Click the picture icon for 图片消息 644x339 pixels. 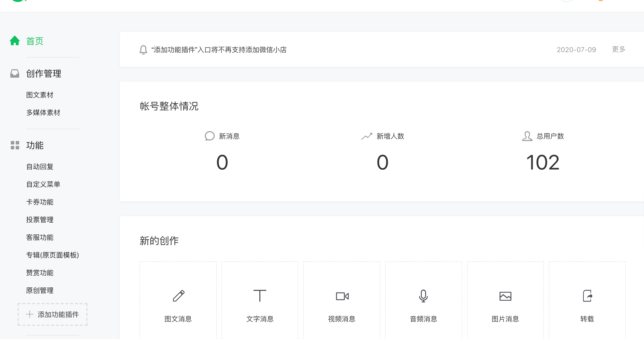click(x=505, y=296)
